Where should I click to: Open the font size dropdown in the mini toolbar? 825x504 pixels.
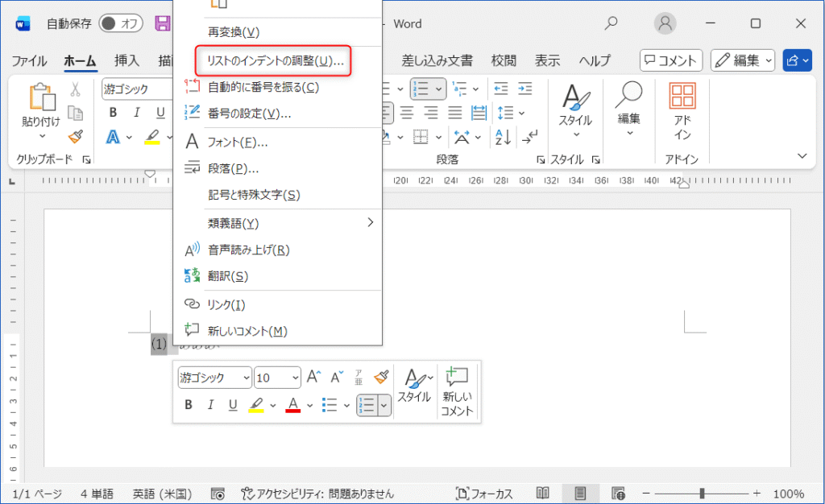tap(295, 377)
